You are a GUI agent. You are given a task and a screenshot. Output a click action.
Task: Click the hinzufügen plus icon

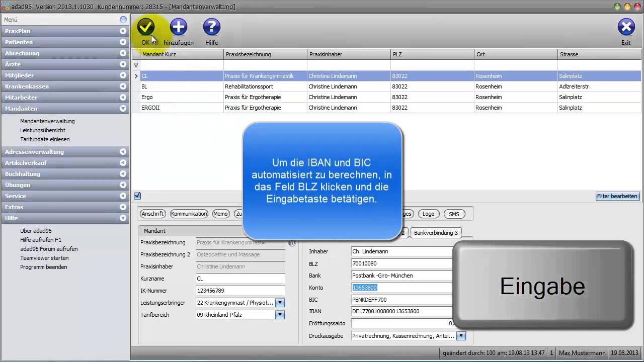178,27
